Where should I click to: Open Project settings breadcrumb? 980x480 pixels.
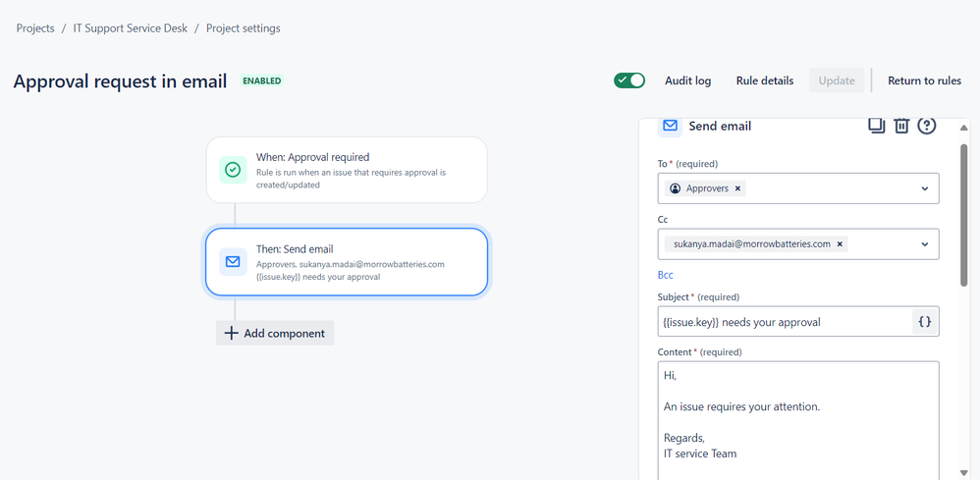[244, 28]
